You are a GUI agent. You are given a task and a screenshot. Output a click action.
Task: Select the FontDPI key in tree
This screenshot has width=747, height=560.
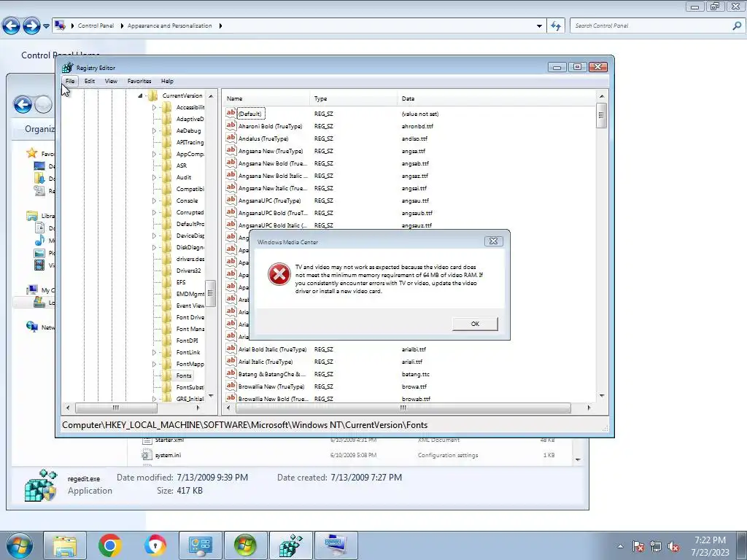click(187, 341)
